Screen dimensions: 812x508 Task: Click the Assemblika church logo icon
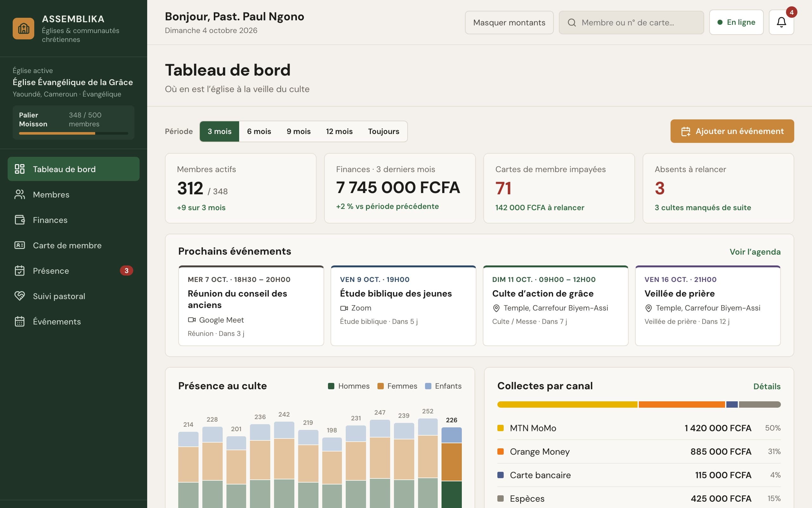pyautogui.click(x=23, y=29)
